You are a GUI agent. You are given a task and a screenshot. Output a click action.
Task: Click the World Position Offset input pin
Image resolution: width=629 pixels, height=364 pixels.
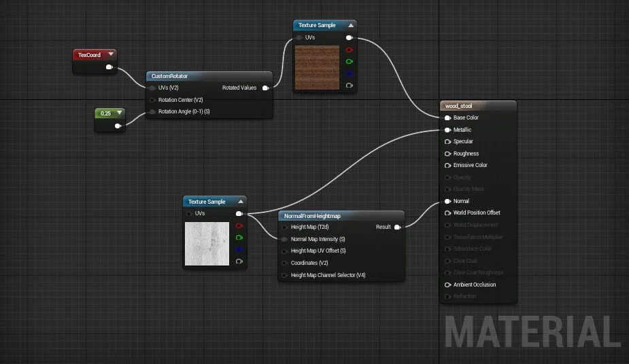coord(447,213)
